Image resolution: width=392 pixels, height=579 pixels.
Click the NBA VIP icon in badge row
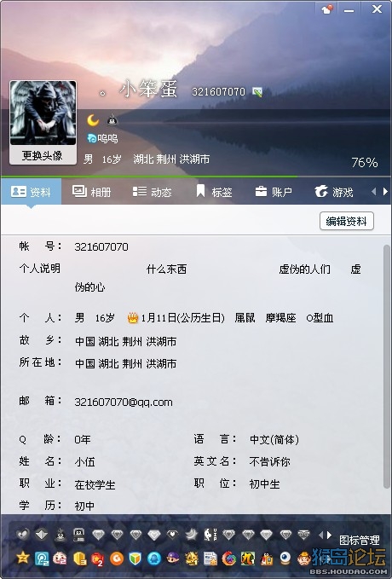click(210, 535)
